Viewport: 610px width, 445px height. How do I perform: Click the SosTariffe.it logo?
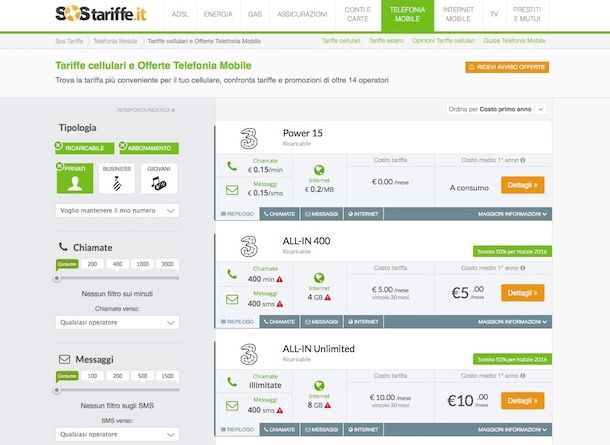[x=101, y=14]
